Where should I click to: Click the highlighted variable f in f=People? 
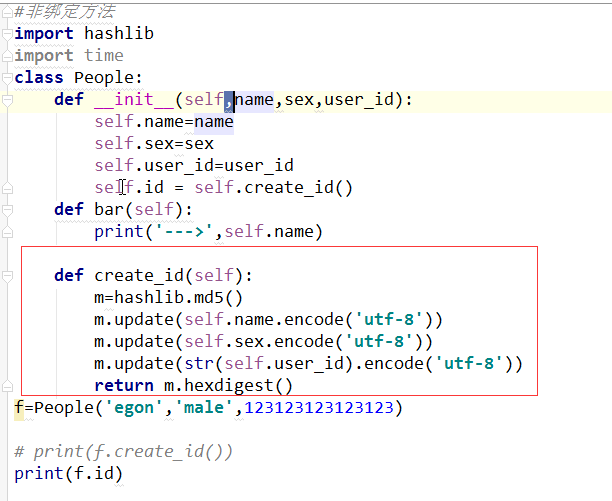click(19, 408)
